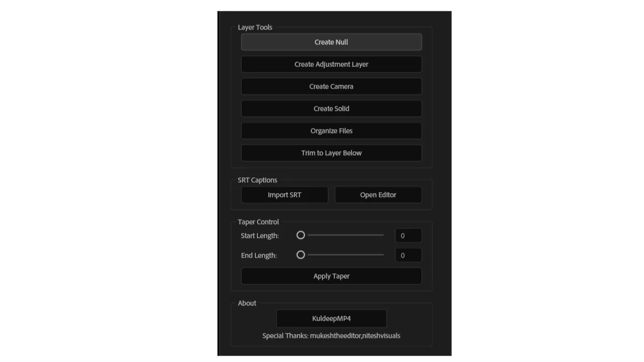Click the middle of End Length slider track
The image size is (644, 362).
point(345,255)
